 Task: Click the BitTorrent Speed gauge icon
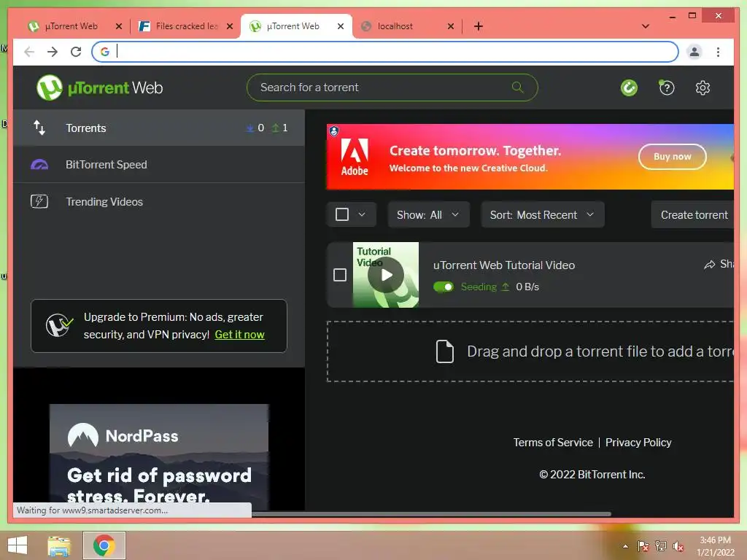[39, 165]
